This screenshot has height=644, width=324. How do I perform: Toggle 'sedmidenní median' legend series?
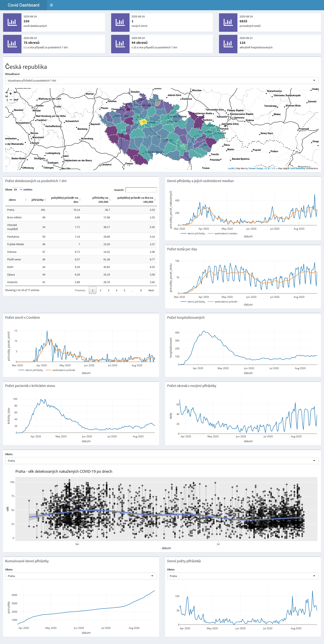tap(222, 234)
